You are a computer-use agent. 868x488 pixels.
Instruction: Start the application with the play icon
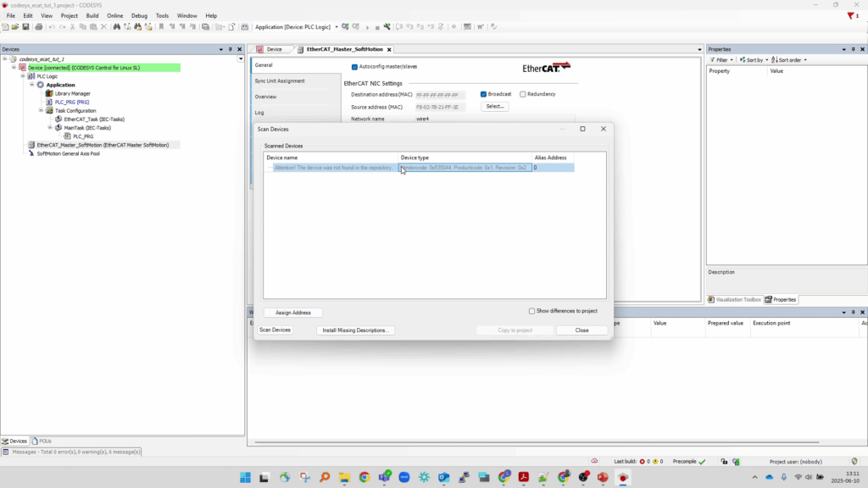367,27
